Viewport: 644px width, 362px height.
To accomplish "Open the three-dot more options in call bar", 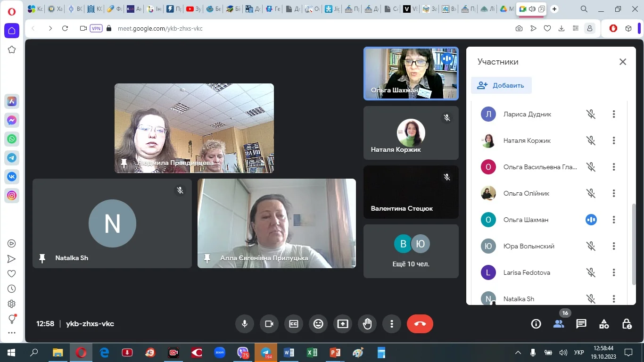I will (392, 324).
